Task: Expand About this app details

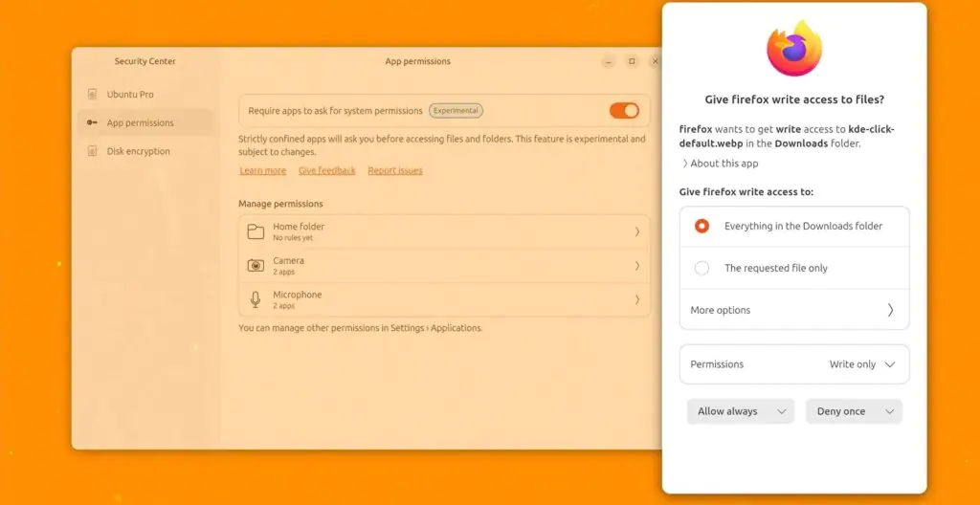Action: [720, 164]
